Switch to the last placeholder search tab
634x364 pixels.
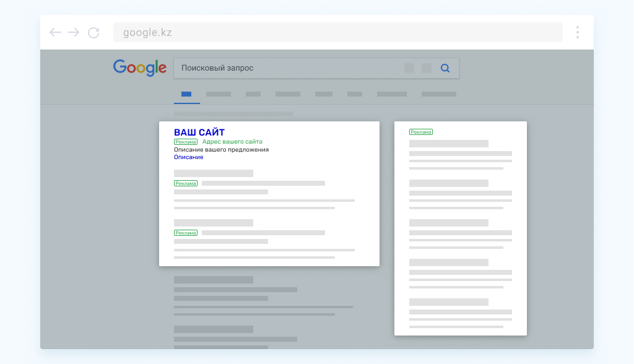(438, 95)
